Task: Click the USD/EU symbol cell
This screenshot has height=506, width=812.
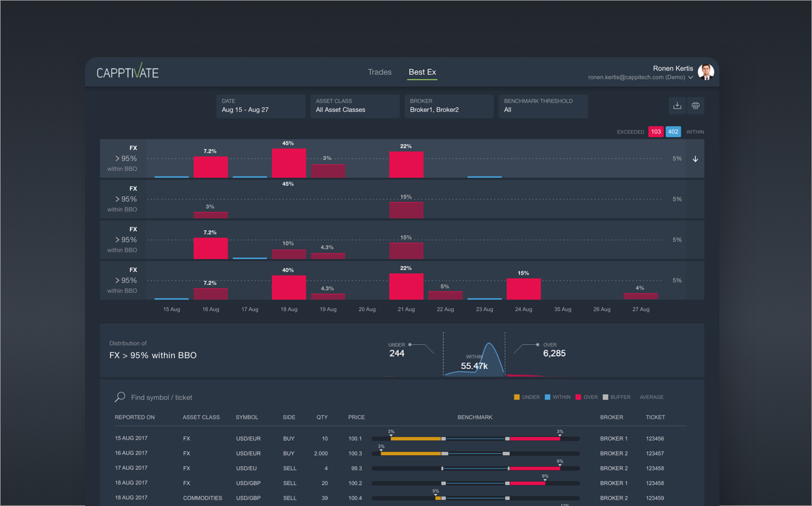Action: pos(246,469)
